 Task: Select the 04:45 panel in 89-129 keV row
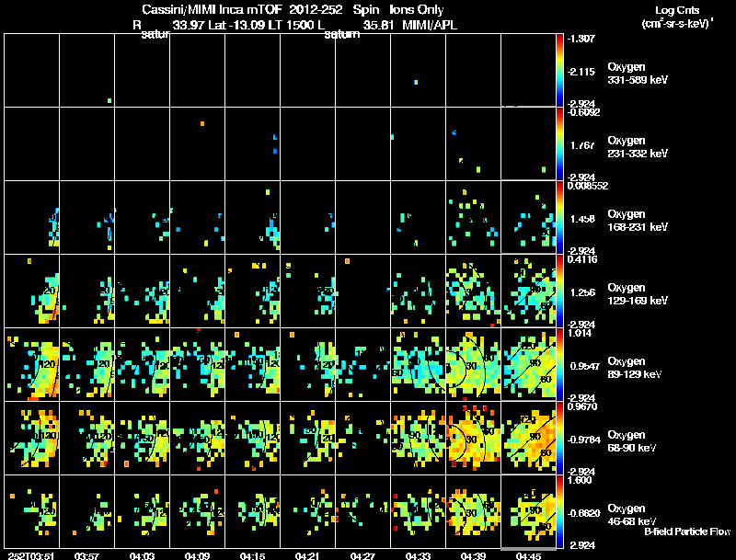(x=528, y=364)
